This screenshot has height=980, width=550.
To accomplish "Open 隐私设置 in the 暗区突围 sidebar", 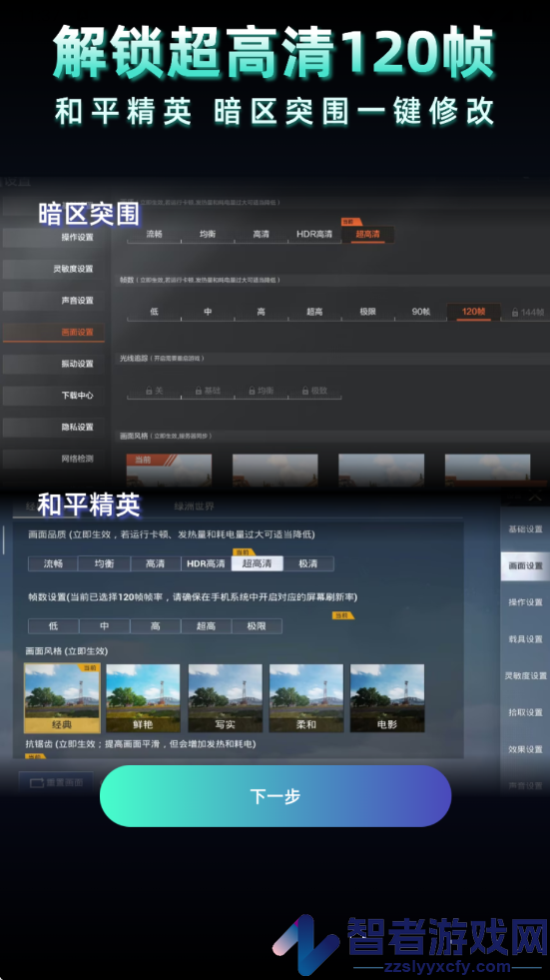I will click(54, 427).
